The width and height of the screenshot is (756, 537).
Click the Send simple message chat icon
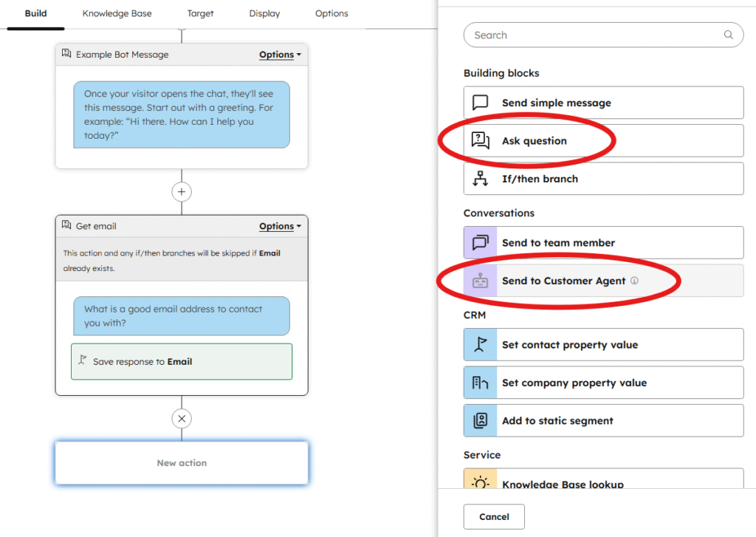pos(481,103)
